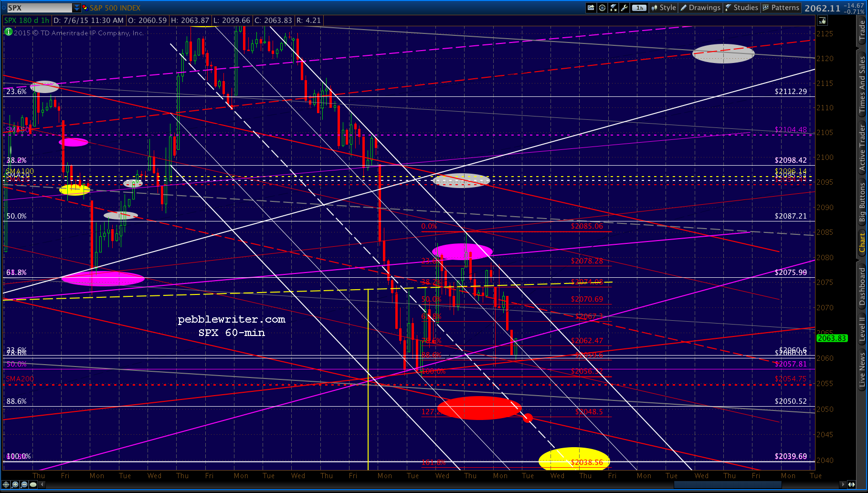This screenshot has height=493, width=868.
Task: Open the Studies menu
Action: (741, 8)
